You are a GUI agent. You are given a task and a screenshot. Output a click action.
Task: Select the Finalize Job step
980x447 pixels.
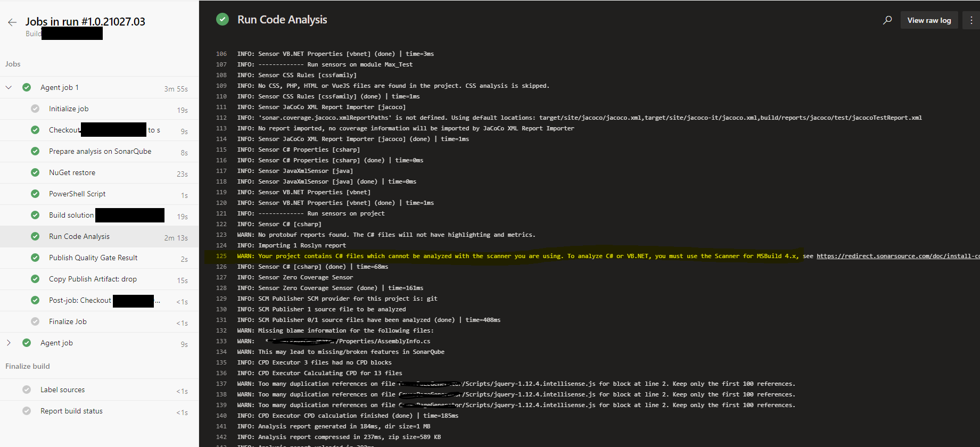pos(68,321)
